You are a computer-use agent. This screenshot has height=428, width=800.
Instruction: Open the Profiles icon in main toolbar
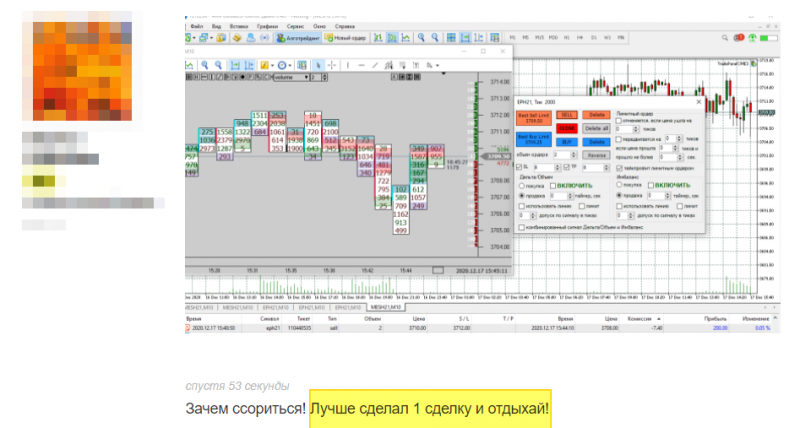204,38
